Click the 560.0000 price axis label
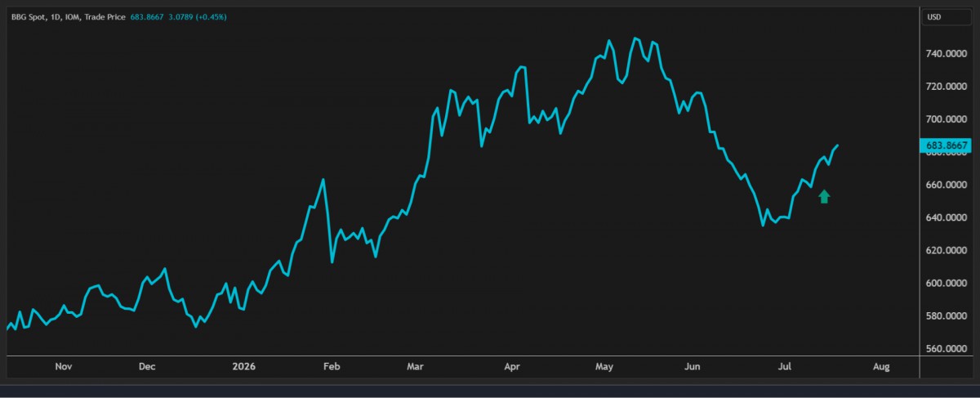 pyautogui.click(x=947, y=349)
